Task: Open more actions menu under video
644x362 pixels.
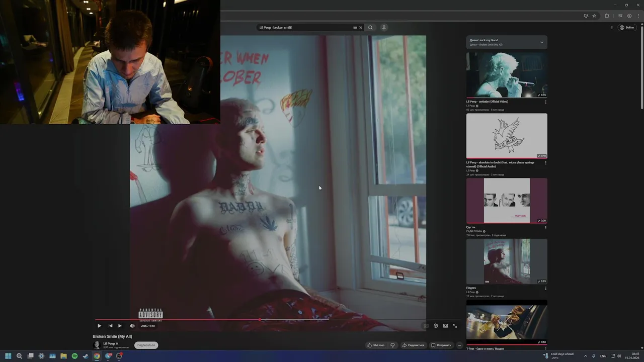Action: tap(459, 345)
